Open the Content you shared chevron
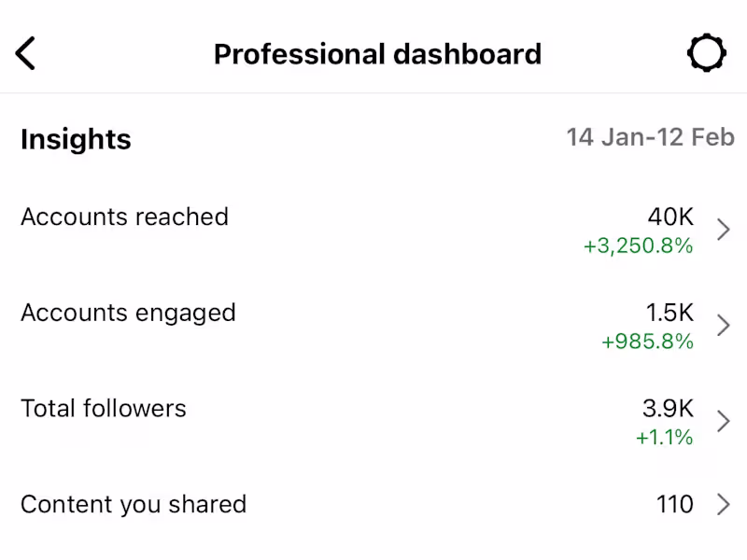Screen dimensions: 747x560 point(723,505)
